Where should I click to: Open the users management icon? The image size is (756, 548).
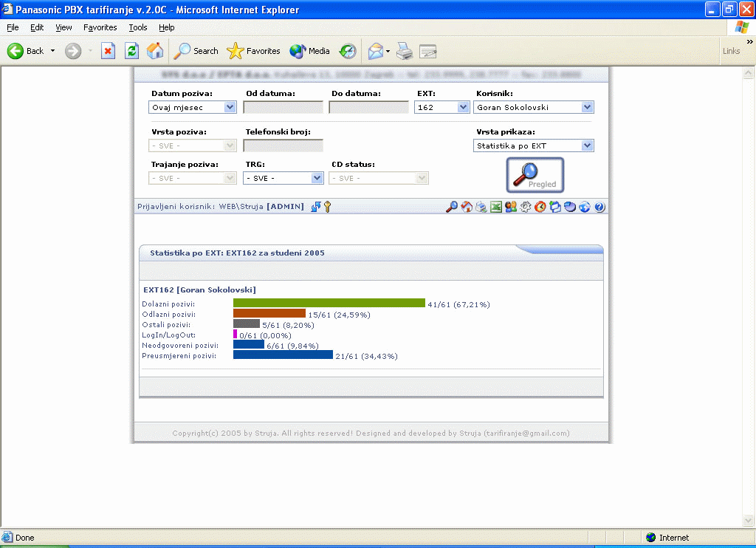pyautogui.click(x=511, y=207)
